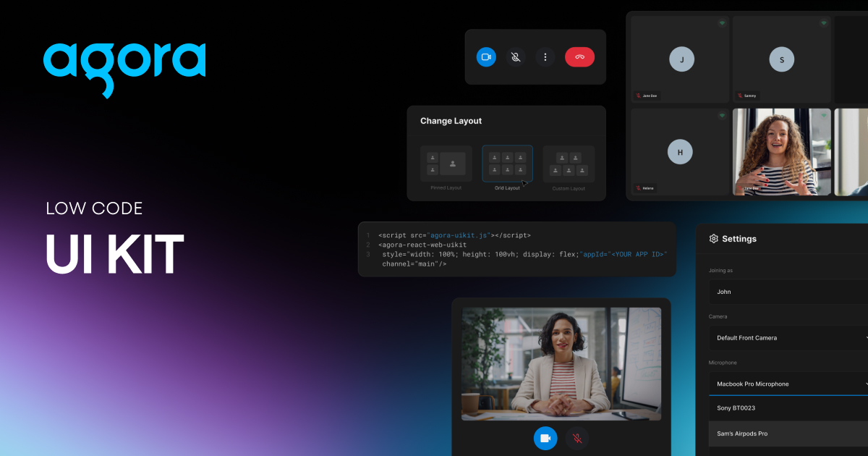Choose Sam's Airpods Pro from microphone list
Image resolution: width=868 pixels, height=456 pixels.
click(x=788, y=434)
